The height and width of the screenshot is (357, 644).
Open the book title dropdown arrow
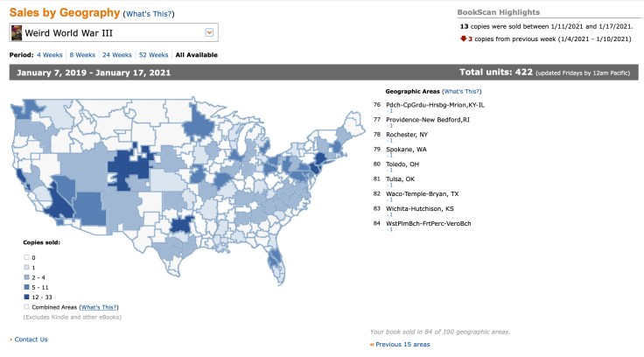pyautogui.click(x=209, y=32)
